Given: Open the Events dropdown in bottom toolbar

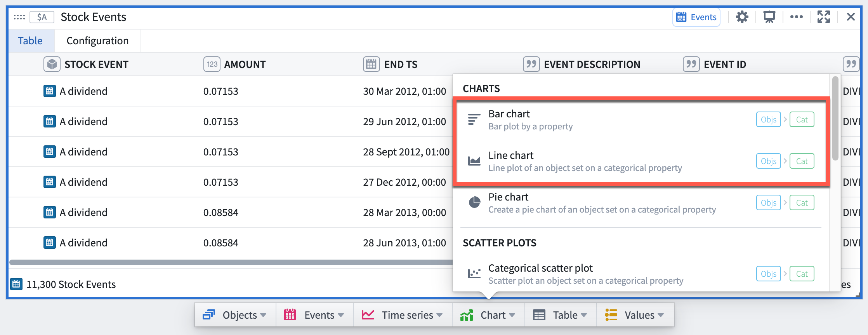Looking at the screenshot, I should 314,315.
